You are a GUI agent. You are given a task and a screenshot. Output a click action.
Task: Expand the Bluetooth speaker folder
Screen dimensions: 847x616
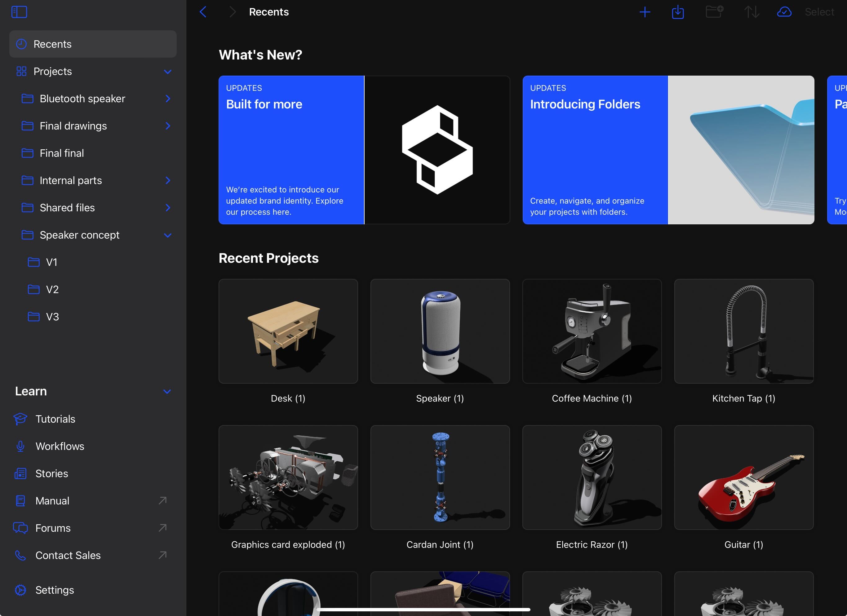click(168, 99)
